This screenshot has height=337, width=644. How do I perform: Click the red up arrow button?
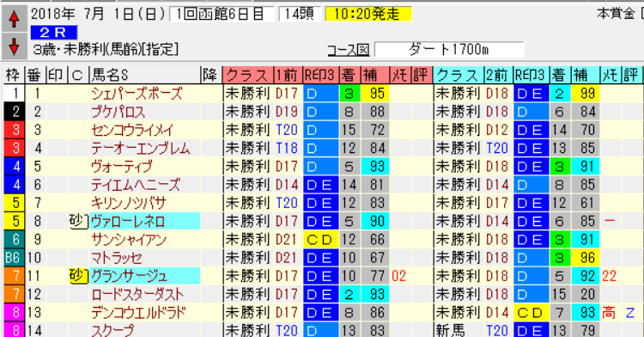tap(15, 19)
